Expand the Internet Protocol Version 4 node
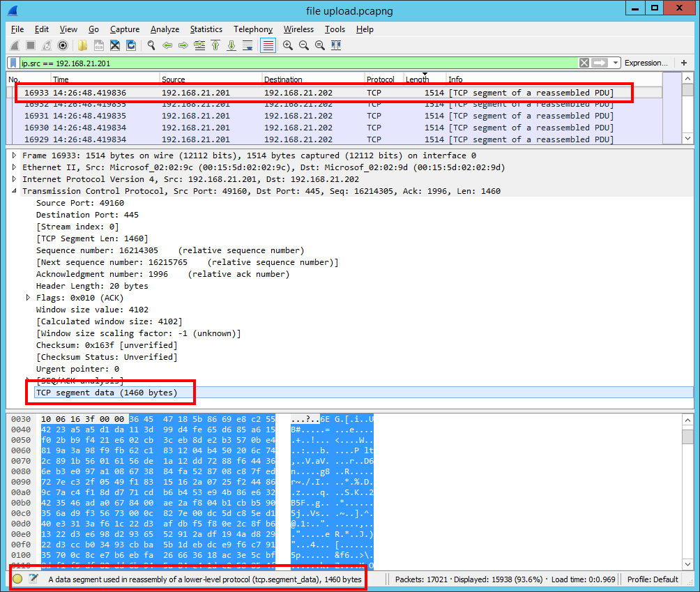 click(14, 179)
